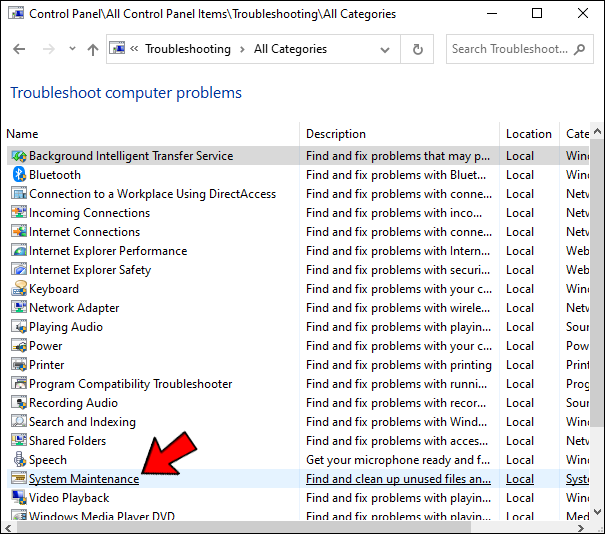
Task: Go up one folder level
Action: coord(93,49)
